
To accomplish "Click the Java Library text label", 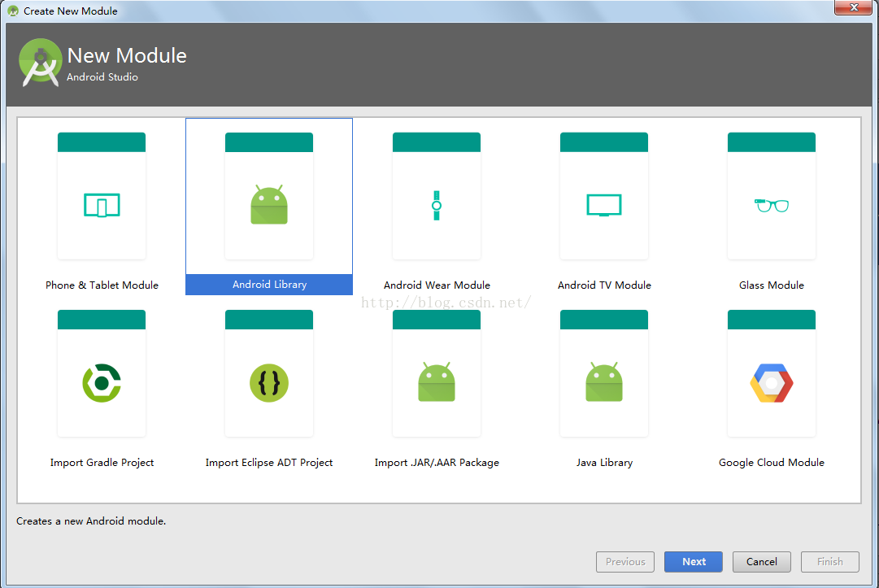I will point(604,463).
